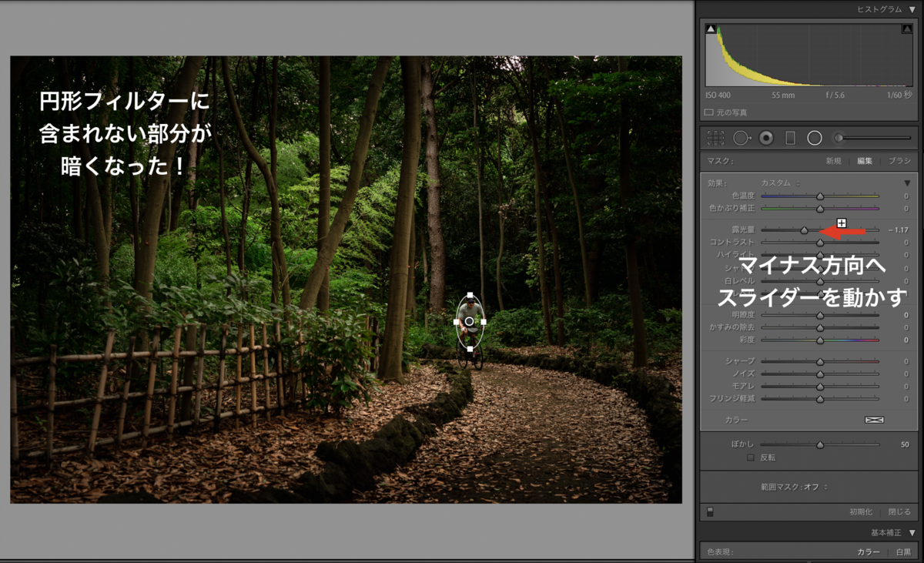Click the ぼかし feather slider handle
This screenshot has height=563, width=924.
(820, 445)
